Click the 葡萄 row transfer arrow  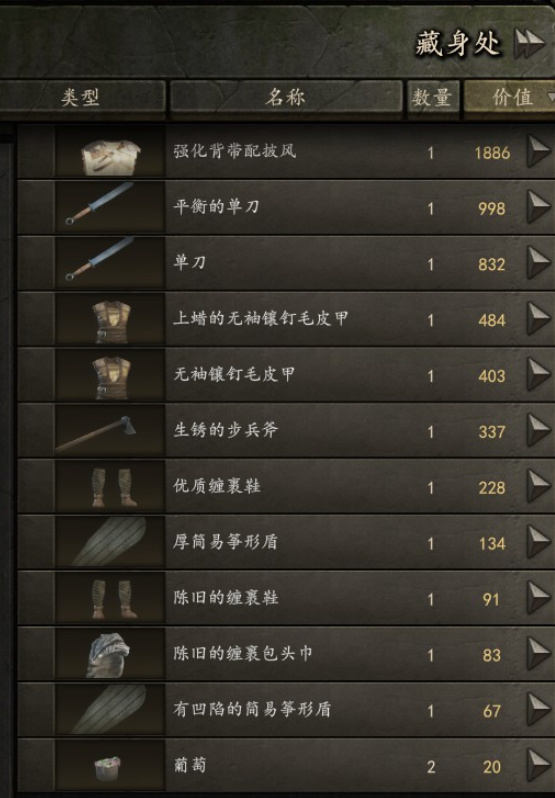pyautogui.click(x=538, y=765)
